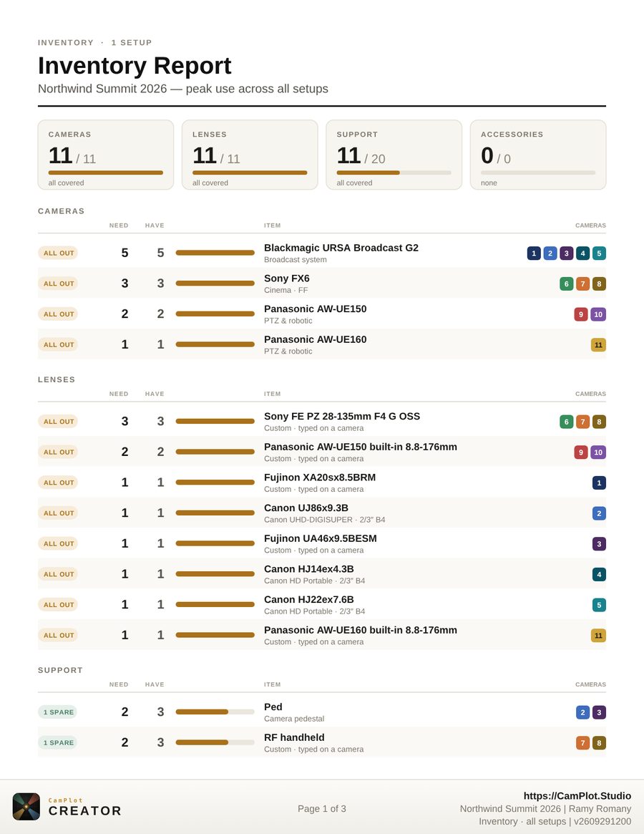This screenshot has height=834, width=644.
Task: Click the LENSES section heading
Action: click(57, 379)
